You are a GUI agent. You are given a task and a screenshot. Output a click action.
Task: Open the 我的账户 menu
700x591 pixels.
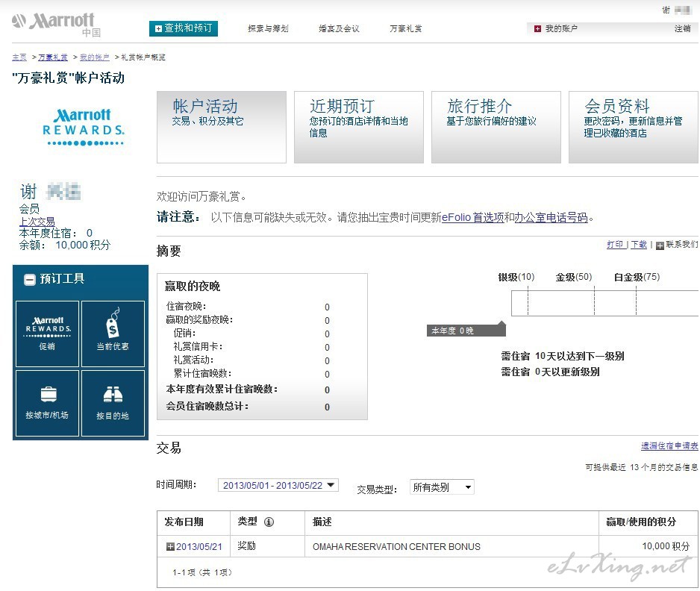[x=562, y=28]
